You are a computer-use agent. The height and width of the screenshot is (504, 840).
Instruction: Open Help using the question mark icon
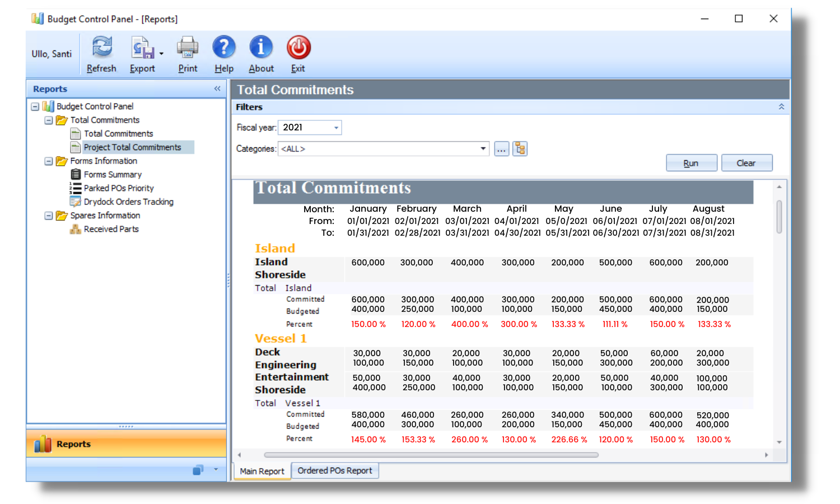[x=223, y=48]
